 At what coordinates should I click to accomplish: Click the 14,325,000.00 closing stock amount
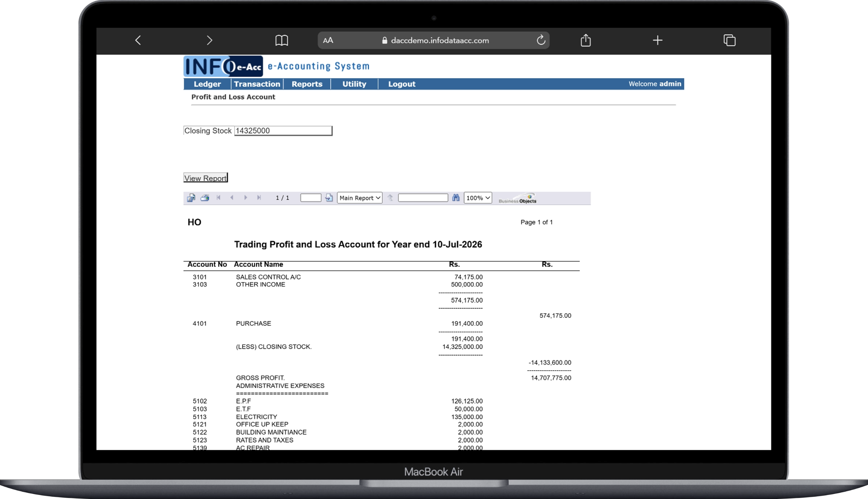(x=463, y=347)
